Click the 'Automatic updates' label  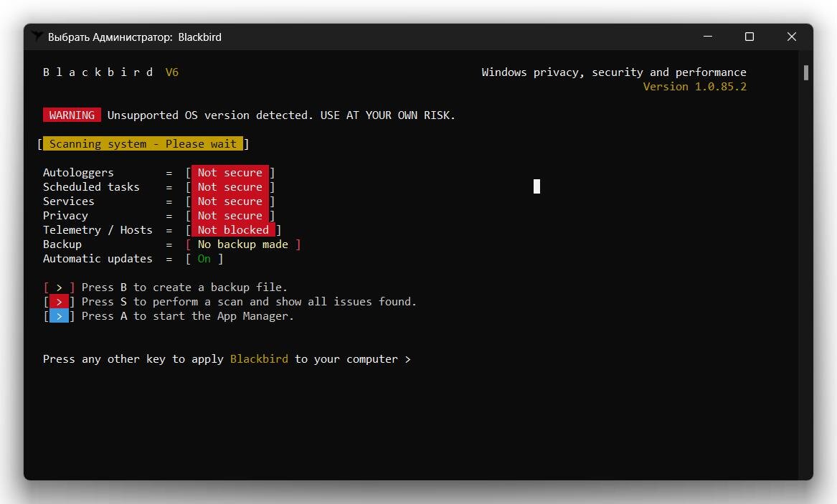coord(98,259)
